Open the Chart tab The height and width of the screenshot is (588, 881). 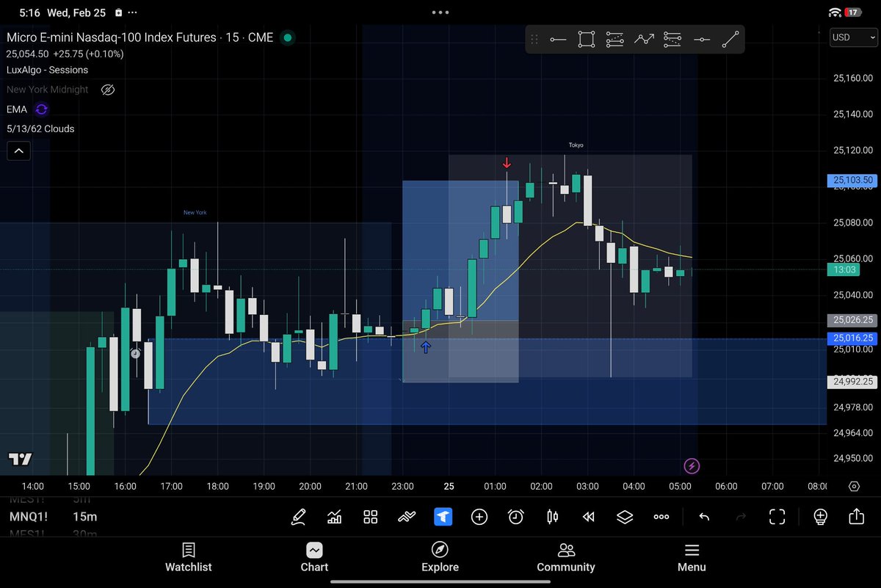click(314, 557)
